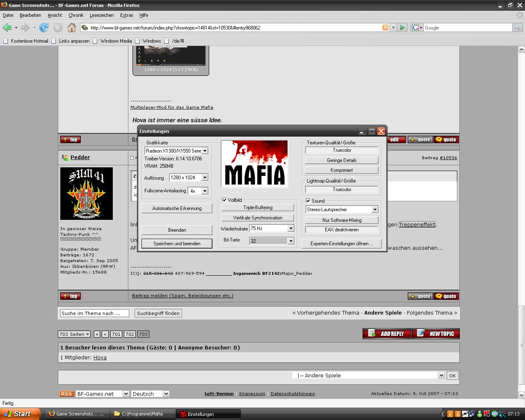
Task: Click Speichern und beenden button
Action: click(x=177, y=244)
